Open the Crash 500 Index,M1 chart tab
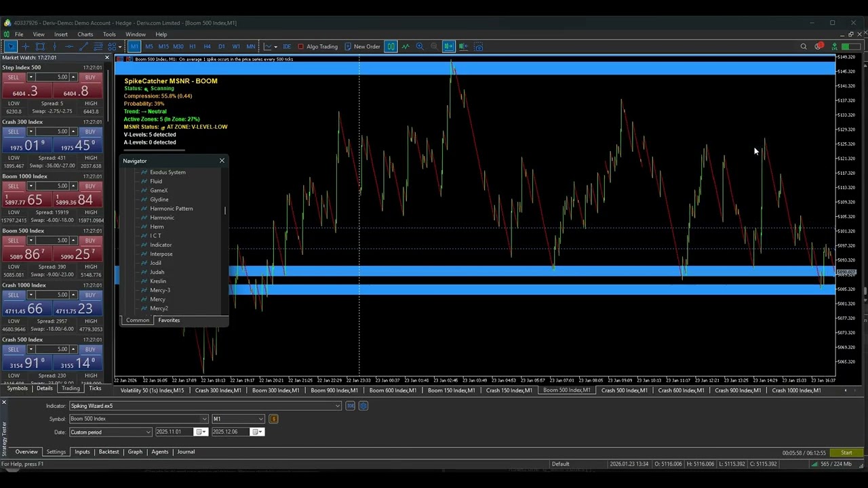This screenshot has width=868, height=488. pos(624,390)
